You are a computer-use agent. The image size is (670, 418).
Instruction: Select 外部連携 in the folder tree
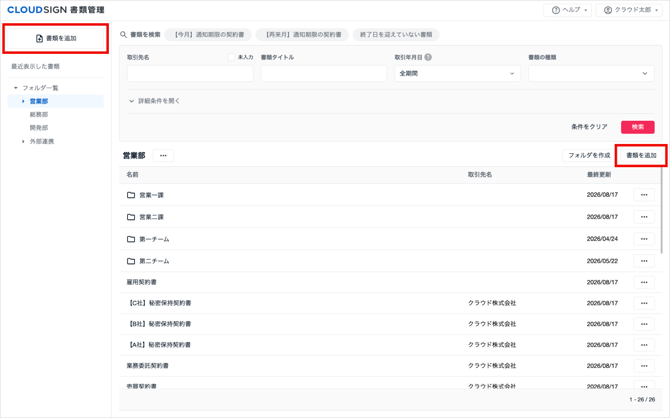coord(42,141)
